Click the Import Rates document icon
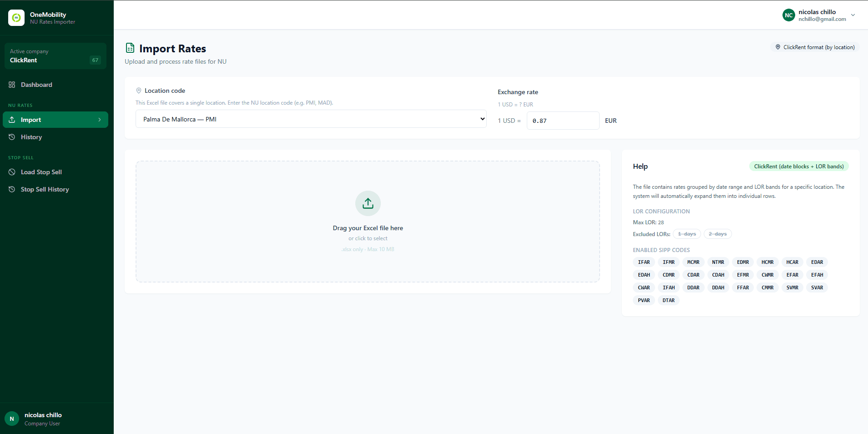Image resolution: width=868 pixels, height=434 pixels. [x=130, y=48]
